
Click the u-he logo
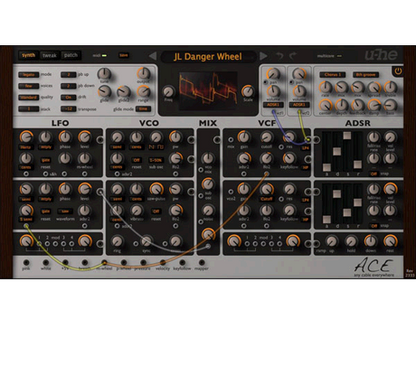381,55
